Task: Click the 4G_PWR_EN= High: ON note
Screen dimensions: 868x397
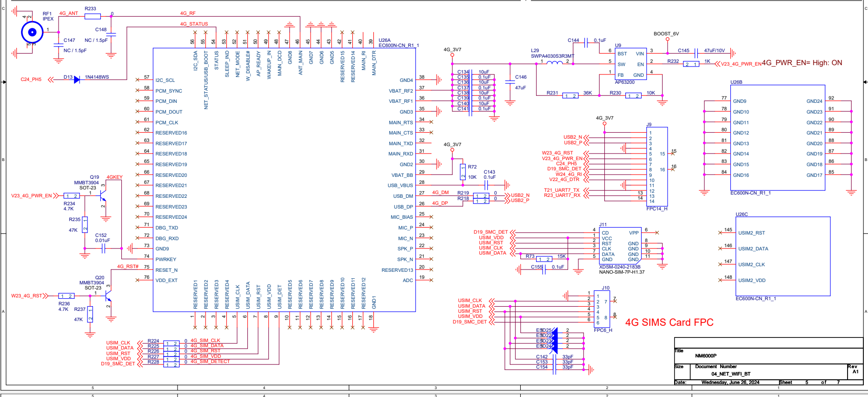Action: (x=802, y=63)
